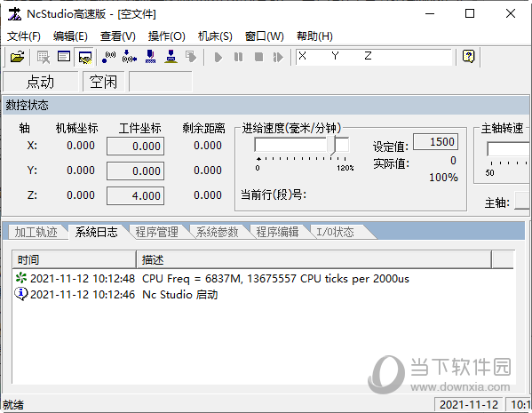Open the 帮助(H) menu
Image resolution: width=532 pixels, height=413 pixels.
pyautogui.click(x=315, y=36)
